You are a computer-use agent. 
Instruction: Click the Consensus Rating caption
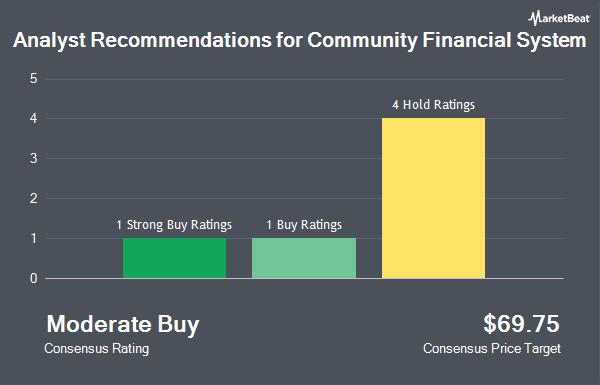pyautogui.click(x=96, y=349)
